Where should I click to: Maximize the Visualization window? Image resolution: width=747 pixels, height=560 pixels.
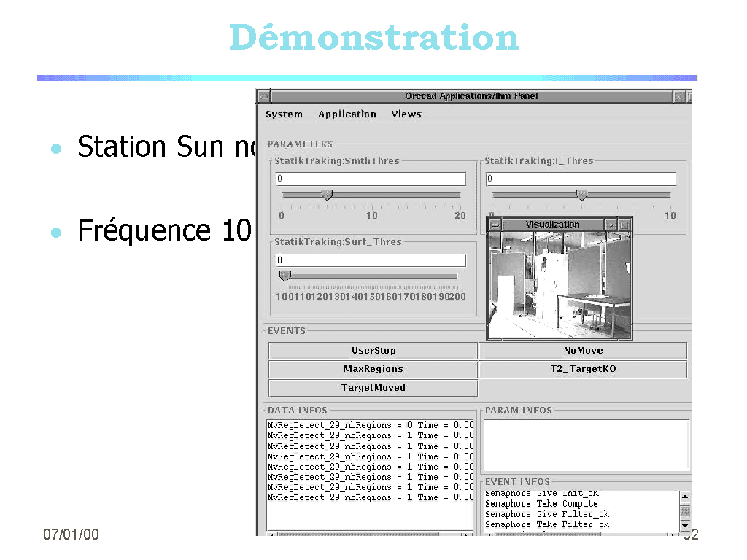click(624, 225)
